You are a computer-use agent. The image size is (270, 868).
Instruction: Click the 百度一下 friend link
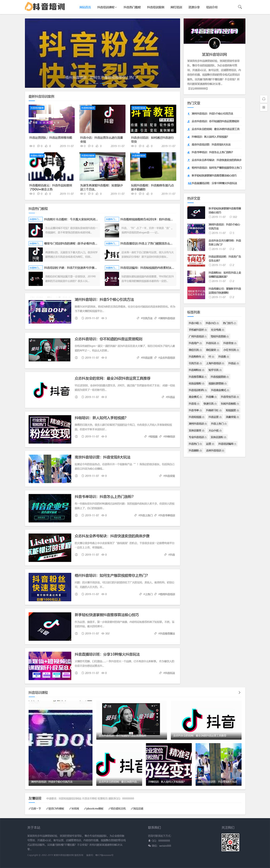(36, 808)
